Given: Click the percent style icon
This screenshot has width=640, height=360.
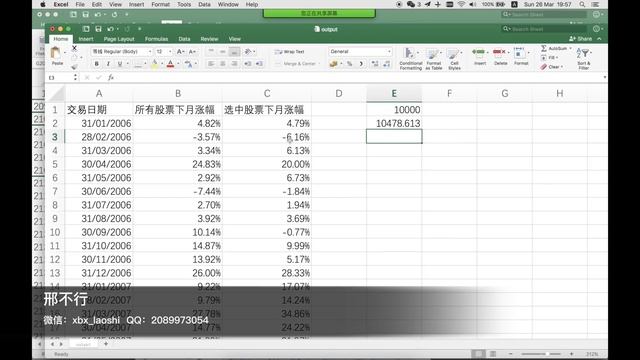Looking at the screenshot, I should coord(349,64).
